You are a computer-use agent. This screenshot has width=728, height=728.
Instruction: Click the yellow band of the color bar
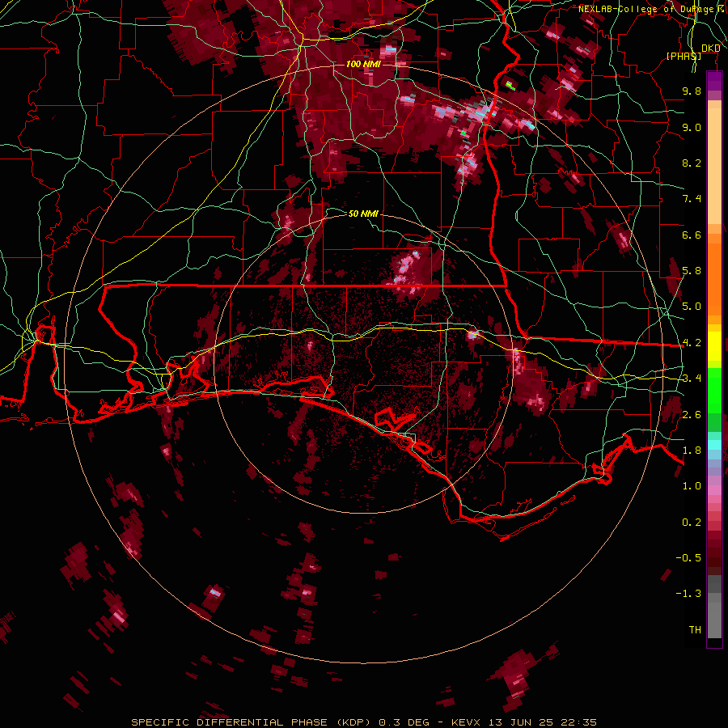[714, 346]
